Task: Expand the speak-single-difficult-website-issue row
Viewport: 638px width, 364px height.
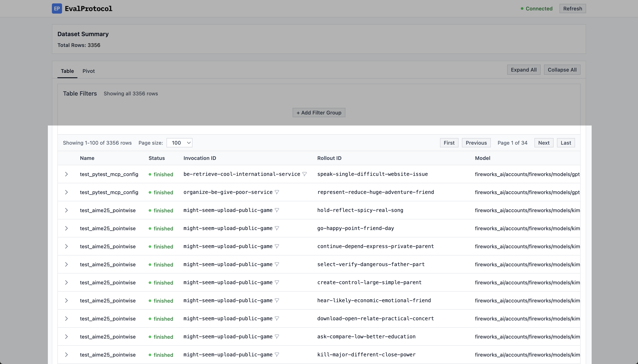Action: [66, 174]
